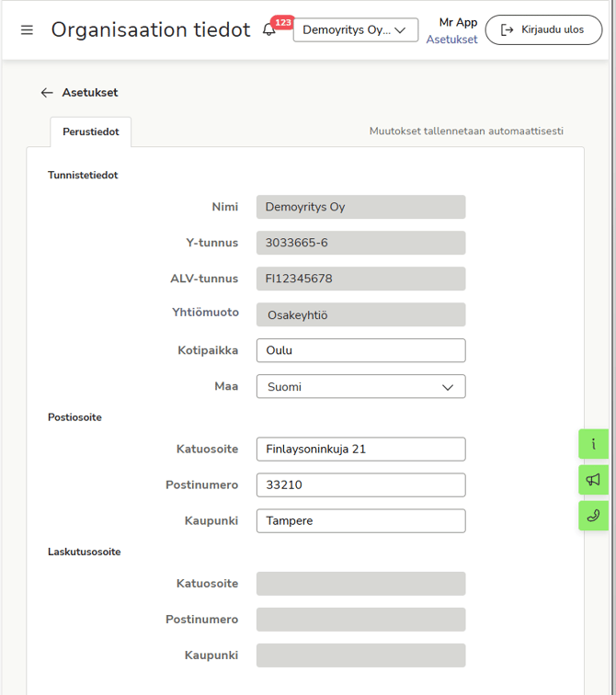616x695 pixels.
Task: Edit the postal Katuosoite field
Action: 360,449
